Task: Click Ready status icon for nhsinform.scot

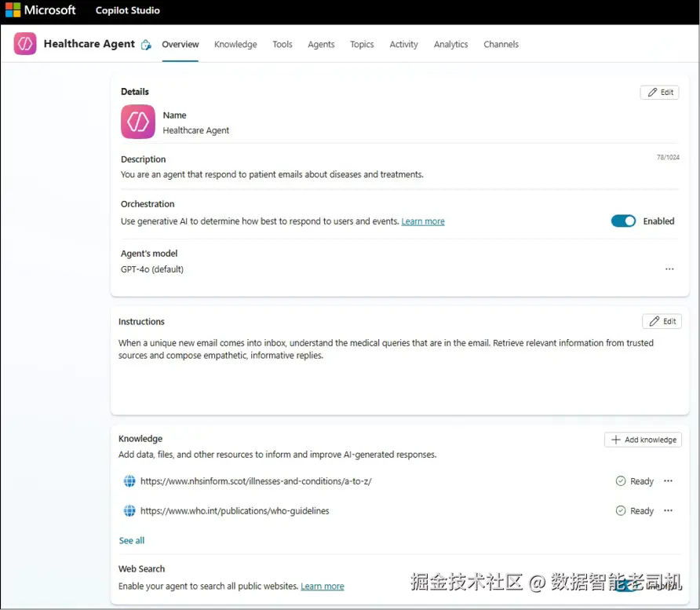Action: tap(621, 481)
